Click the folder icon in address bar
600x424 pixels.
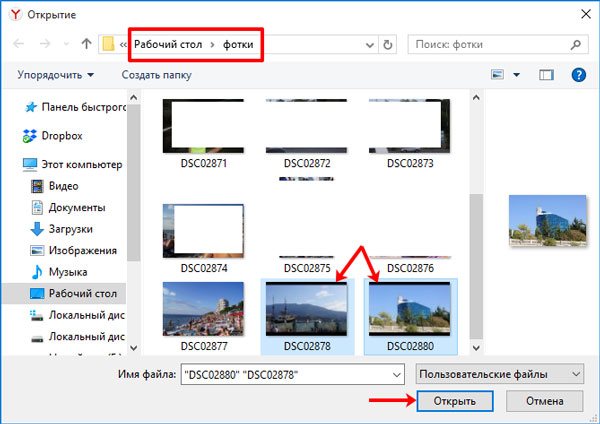pos(109,44)
